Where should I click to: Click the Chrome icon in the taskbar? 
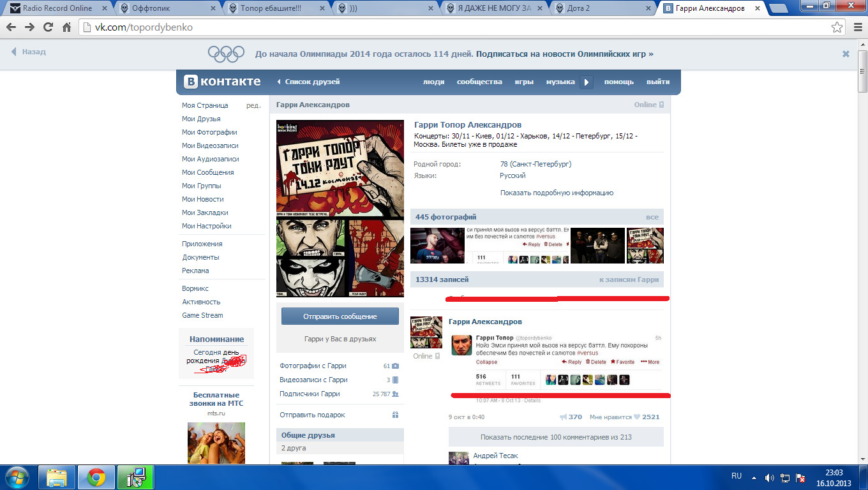(96, 477)
